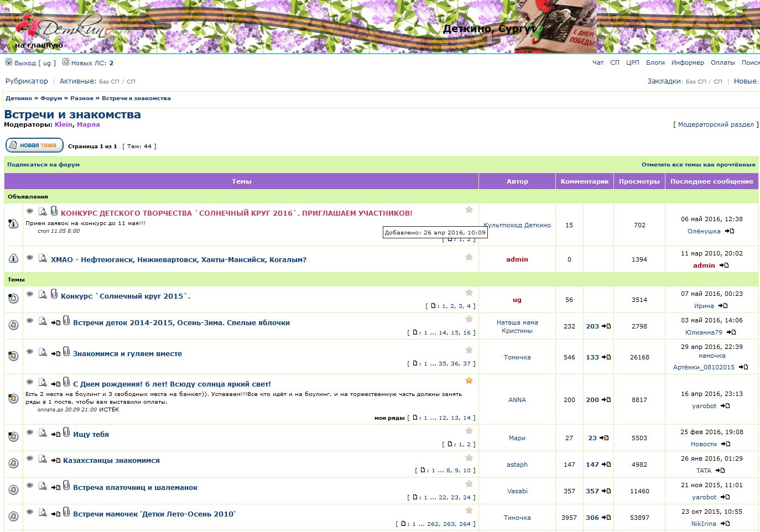The height and width of the screenshot is (532, 760).
Task: Click the new-comments arrow icon next to 203
Action: click(606, 326)
